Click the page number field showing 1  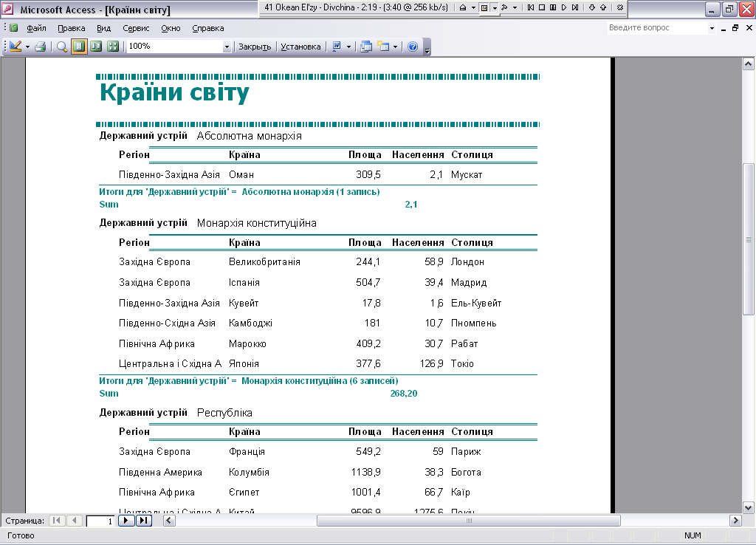tap(100, 521)
